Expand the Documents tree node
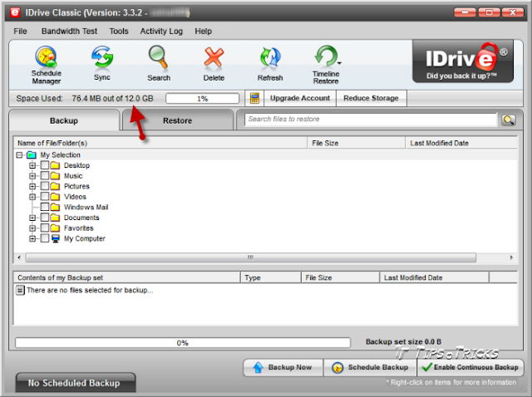This screenshot has height=397, width=532. pos(32,218)
